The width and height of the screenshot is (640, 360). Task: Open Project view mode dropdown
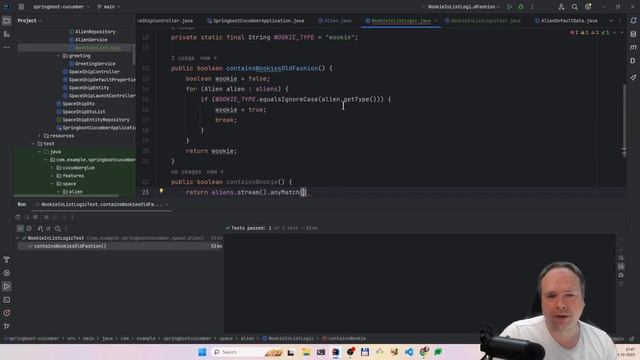click(29, 21)
